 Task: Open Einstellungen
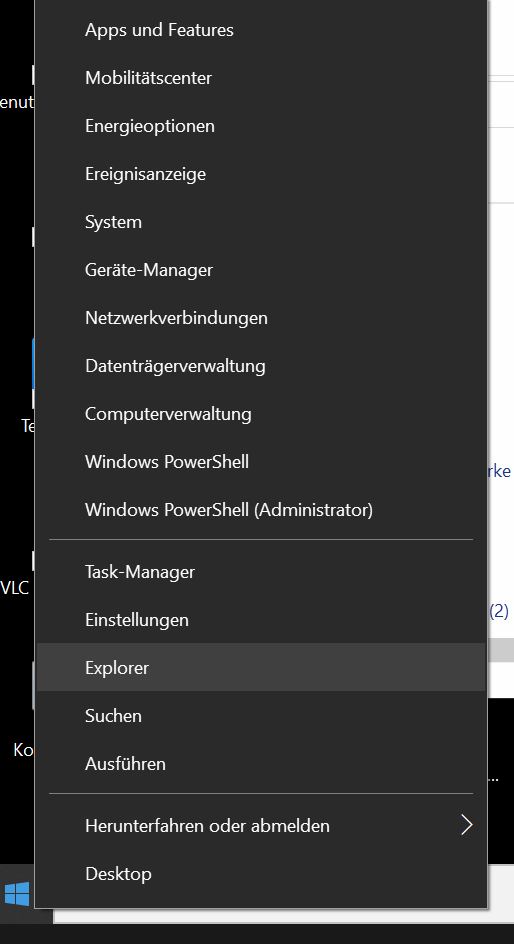(261, 620)
